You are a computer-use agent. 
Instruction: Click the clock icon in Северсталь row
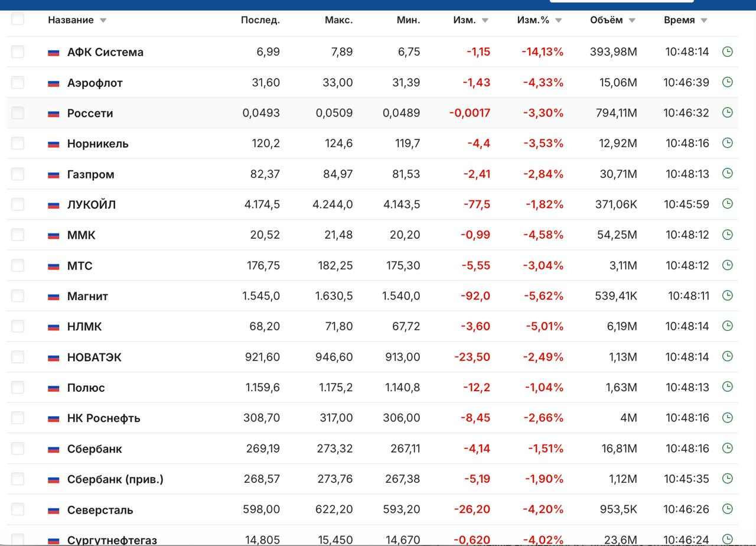coord(727,509)
